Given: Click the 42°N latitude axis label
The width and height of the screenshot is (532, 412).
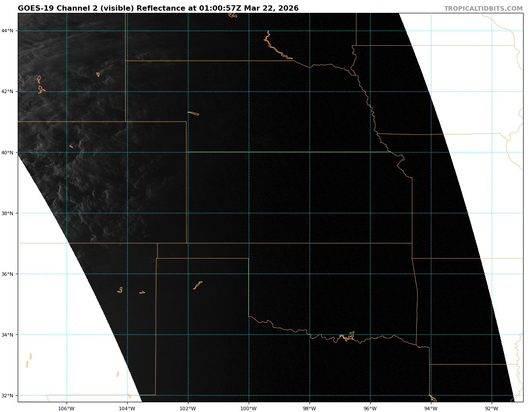Looking at the screenshot, I should click(7, 91).
